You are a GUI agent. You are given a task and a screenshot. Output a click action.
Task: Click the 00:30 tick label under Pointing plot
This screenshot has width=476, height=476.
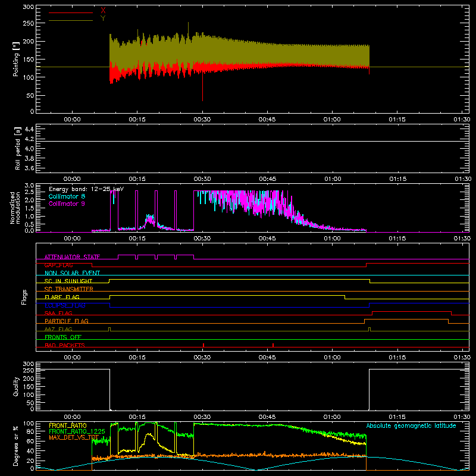pyautogui.click(x=202, y=120)
